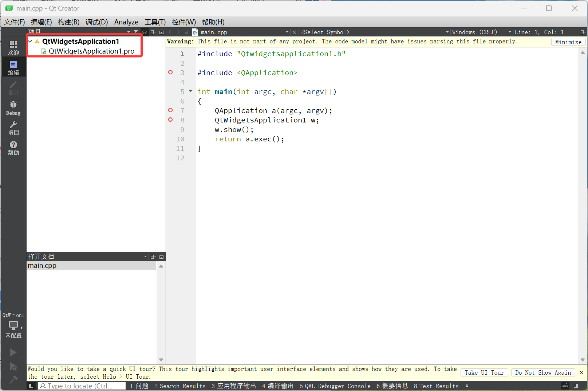Click the Line: 1, Col: 1 indicator
588x391 pixels.
coord(539,32)
